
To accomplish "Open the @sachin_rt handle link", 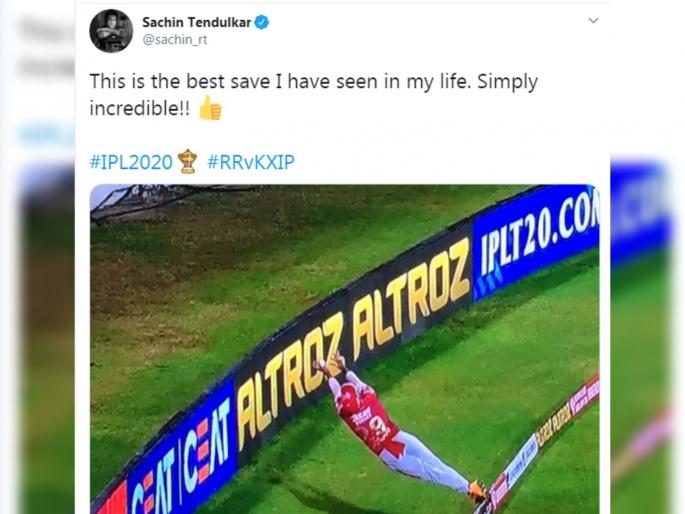I will [x=175, y=40].
